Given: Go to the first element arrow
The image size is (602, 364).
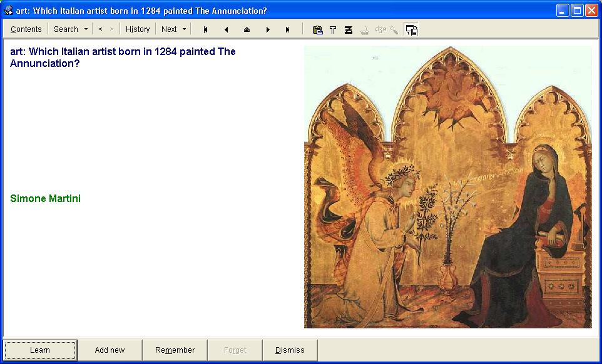Looking at the screenshot, I should [205, 29].
